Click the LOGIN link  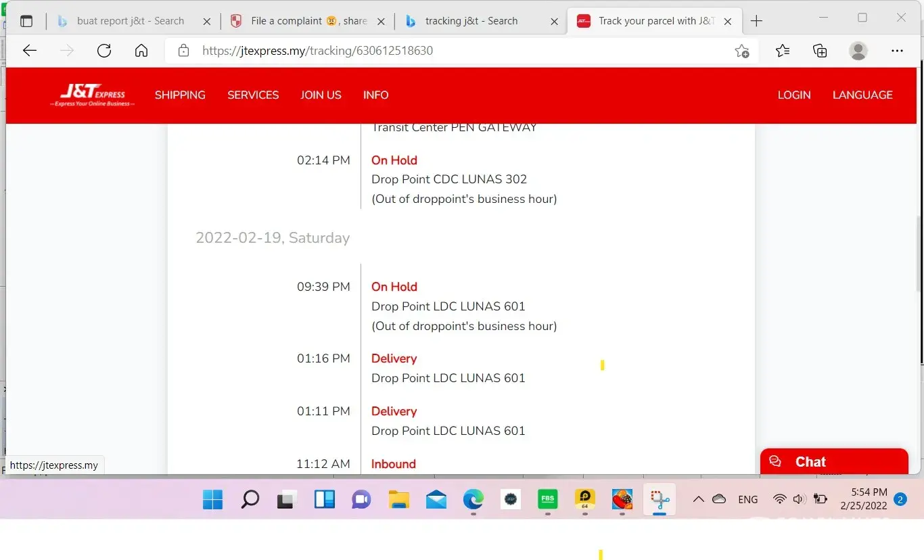[793, 95]
